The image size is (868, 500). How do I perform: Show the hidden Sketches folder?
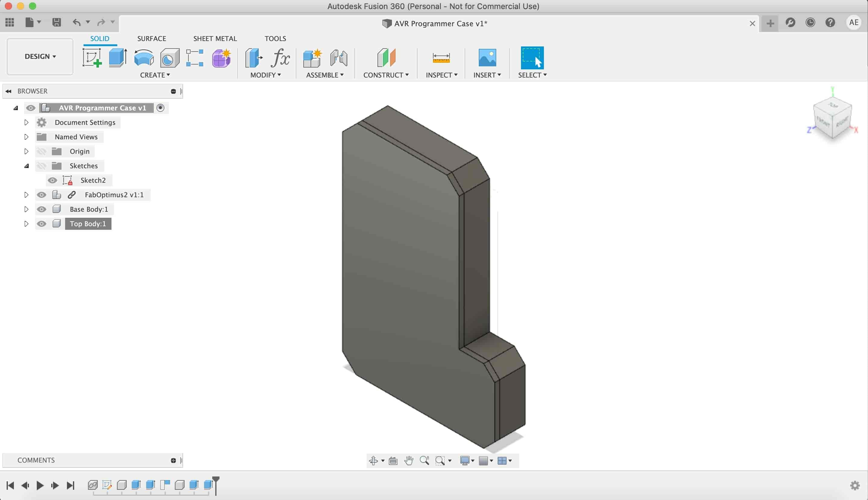pyautogui.click(x=42, y=166)
